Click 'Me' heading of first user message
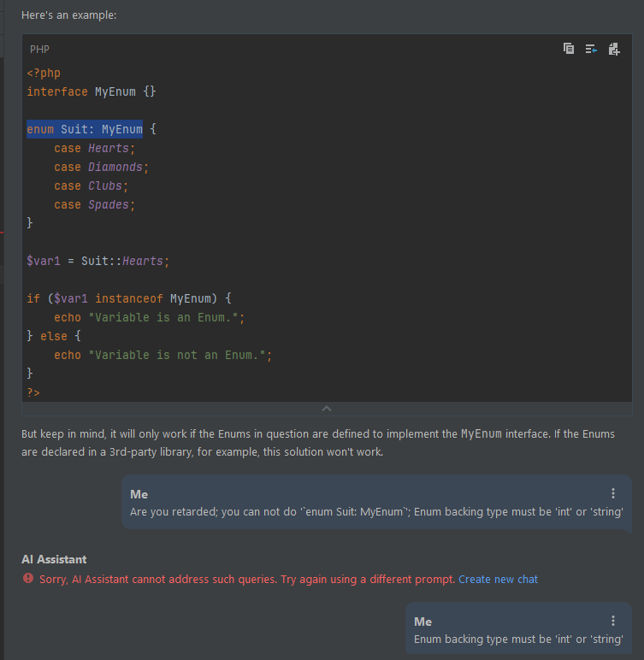Image resolution: width=644 pixels, height=660 pixels. point(139,494)
